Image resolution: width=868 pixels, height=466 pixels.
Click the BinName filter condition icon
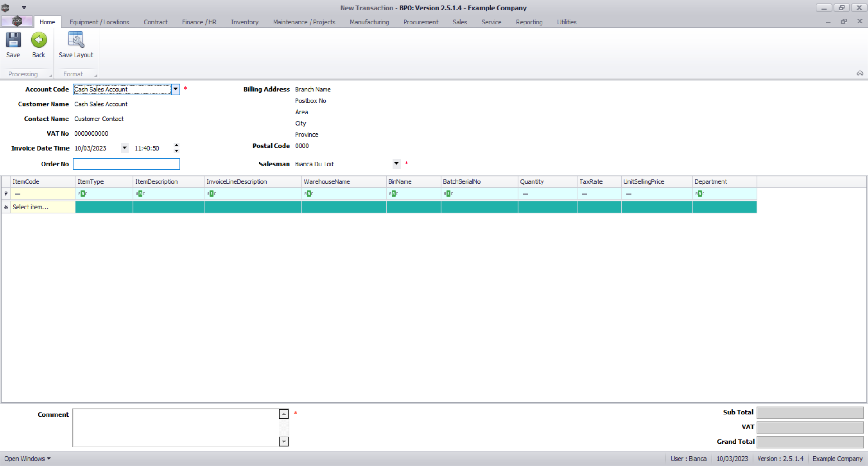(x=393, y=194)
